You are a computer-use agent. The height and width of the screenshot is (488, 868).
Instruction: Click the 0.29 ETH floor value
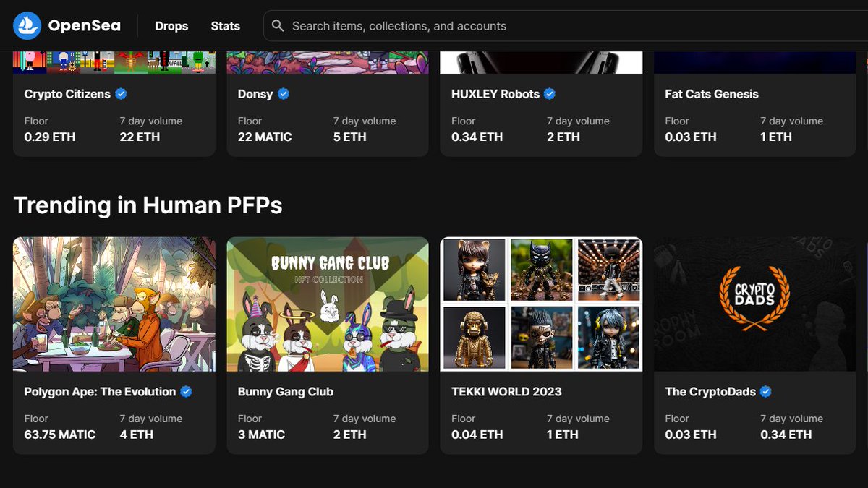pyautogui.click(x=50, y=137)
